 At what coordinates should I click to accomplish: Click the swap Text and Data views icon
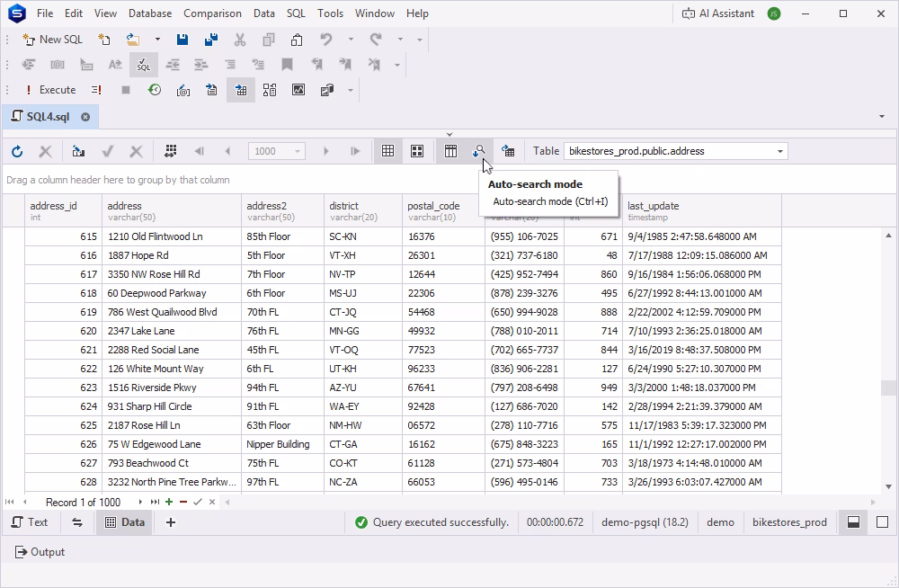pyautogui.click(x=76, y=522)
